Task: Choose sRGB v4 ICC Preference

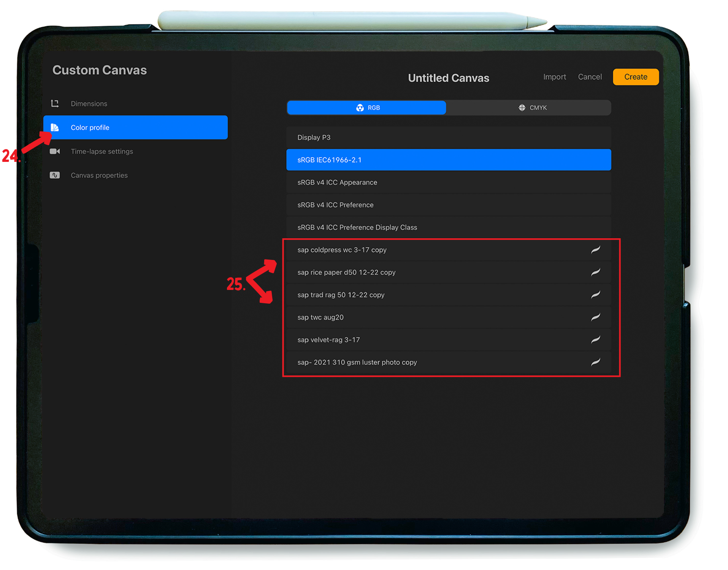Action: (449, 205)
